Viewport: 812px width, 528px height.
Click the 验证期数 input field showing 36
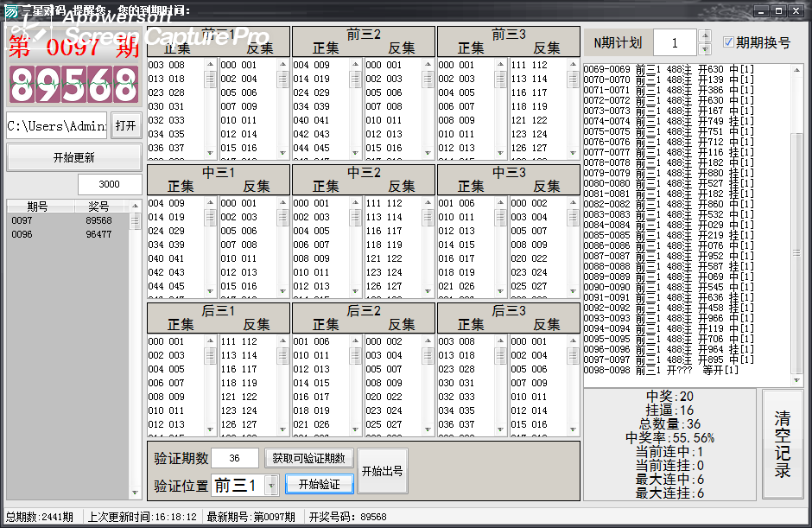pyautogui.click(x=235, y=458)
